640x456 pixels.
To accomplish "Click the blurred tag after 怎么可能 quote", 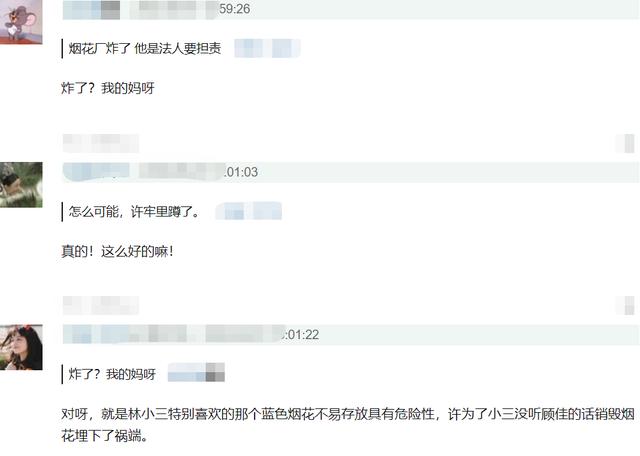I will click(x=249, y=211).
